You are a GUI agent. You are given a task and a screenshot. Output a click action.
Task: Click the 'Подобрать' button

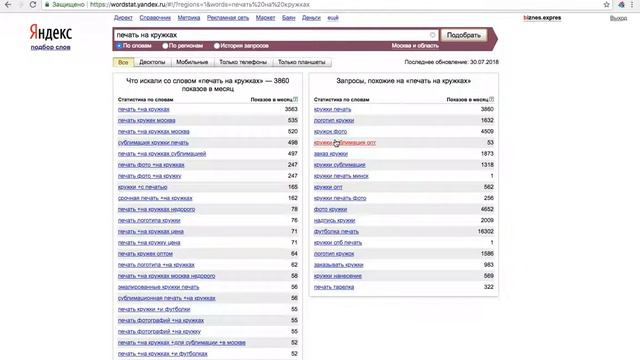click(x=464, y=35)
